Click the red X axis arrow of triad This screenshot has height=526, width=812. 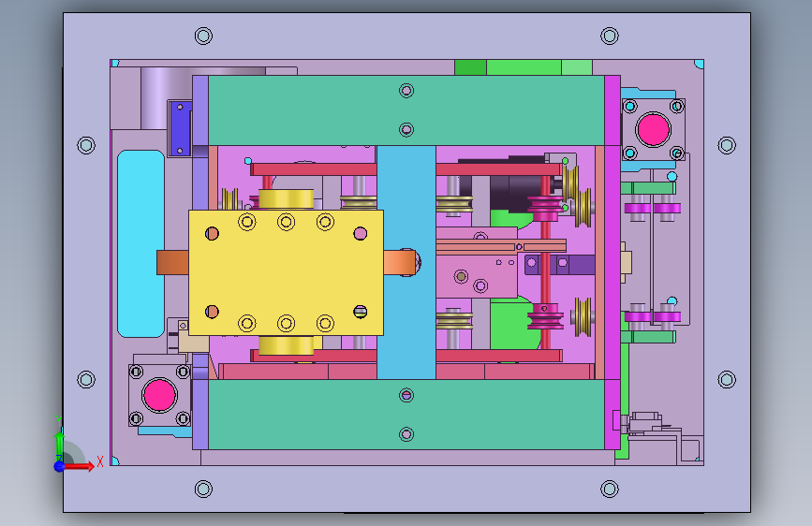(78, 466)
